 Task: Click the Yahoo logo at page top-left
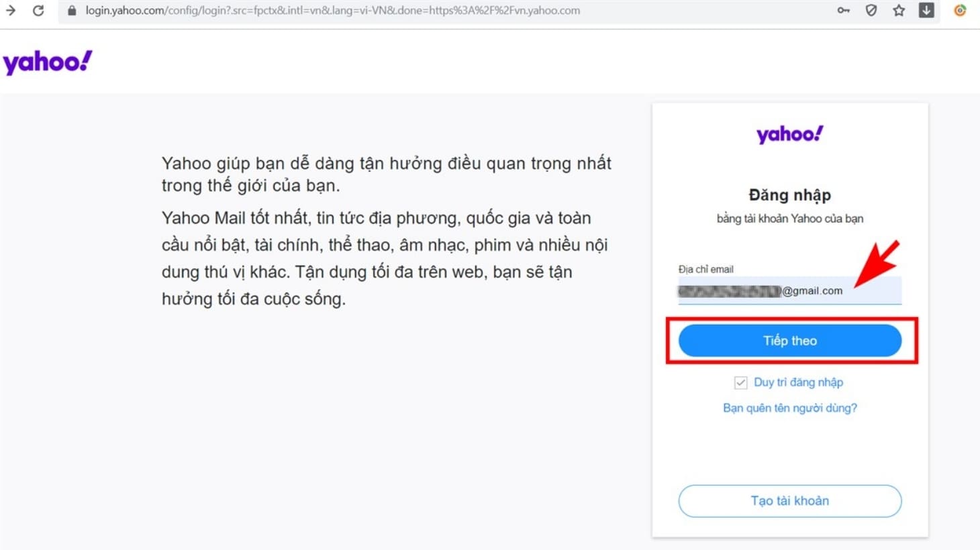point(48,62)
